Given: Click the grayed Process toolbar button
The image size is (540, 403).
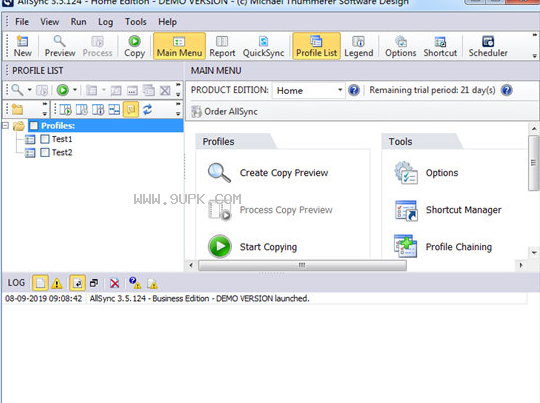Looking at the screenshot, I should [97, 46].
